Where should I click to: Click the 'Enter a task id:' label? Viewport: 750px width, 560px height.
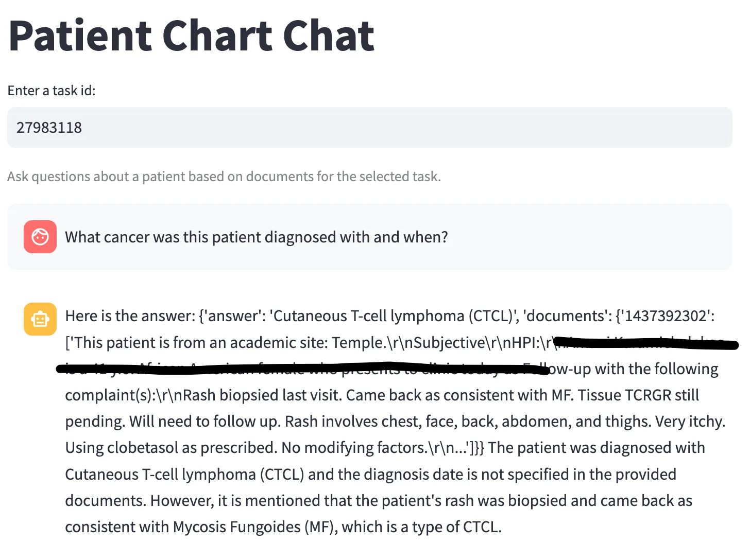[x=52, y=91]
